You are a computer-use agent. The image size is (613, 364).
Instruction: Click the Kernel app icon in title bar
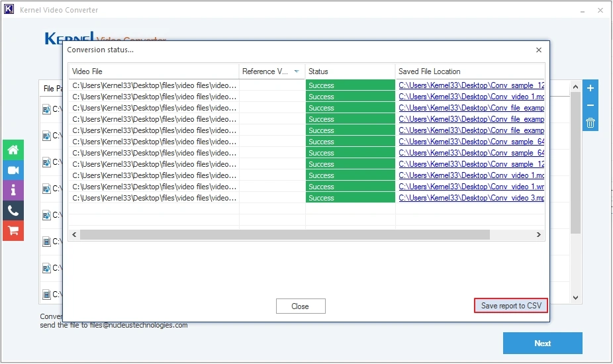9,9
